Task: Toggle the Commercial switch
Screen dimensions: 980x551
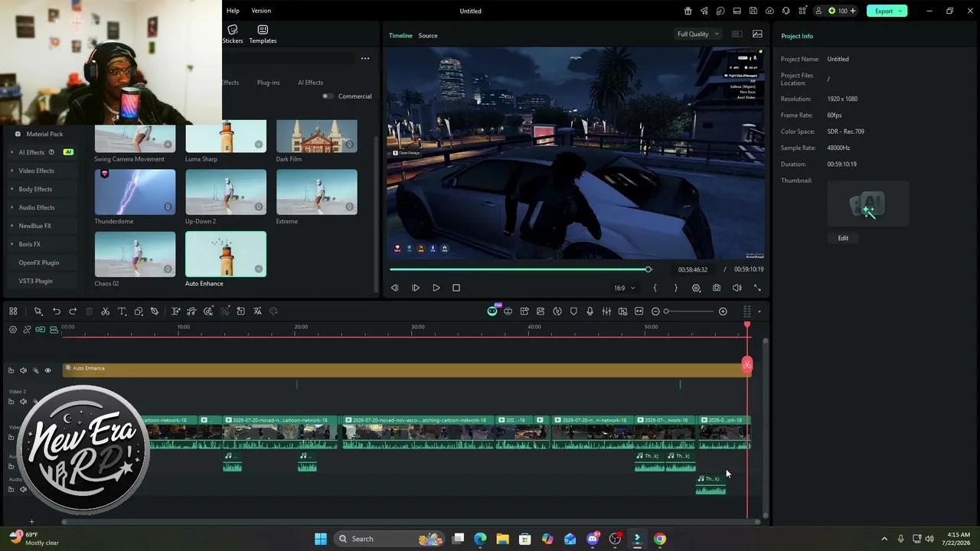Action: click(x=328, y=96)
